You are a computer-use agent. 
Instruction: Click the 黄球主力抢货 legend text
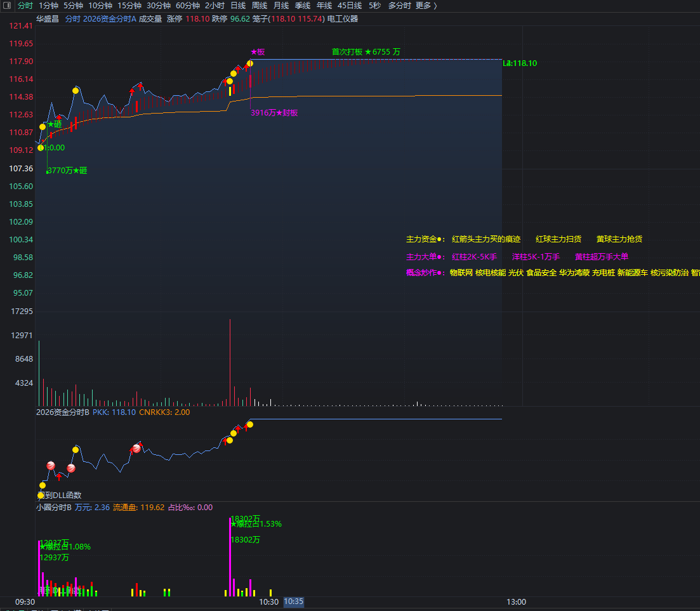(x=619, y=239)
